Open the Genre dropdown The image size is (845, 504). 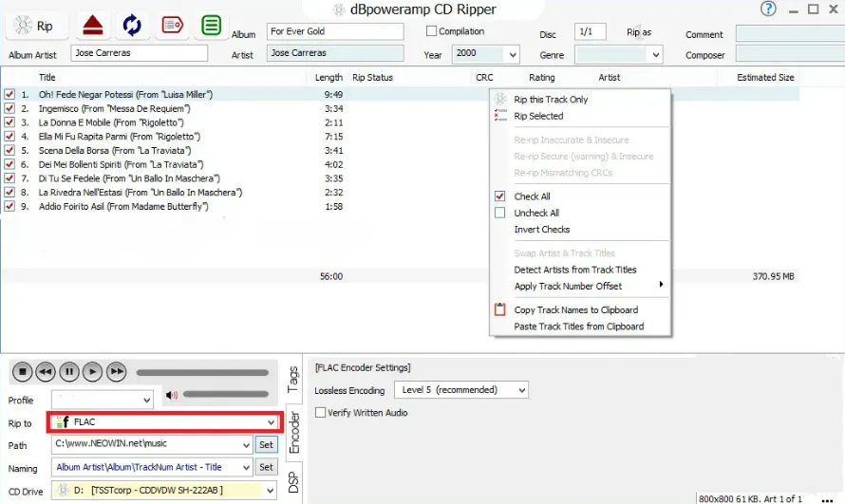click(655, 54)
